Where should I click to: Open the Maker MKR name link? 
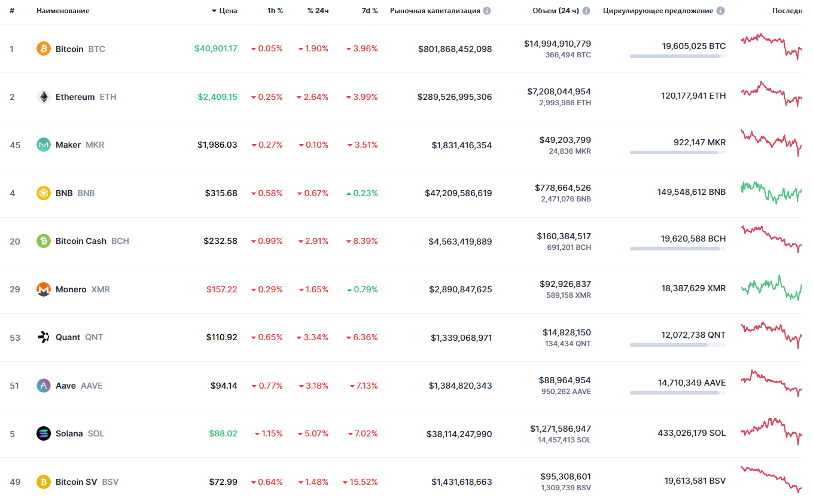[x=80, y=145]
